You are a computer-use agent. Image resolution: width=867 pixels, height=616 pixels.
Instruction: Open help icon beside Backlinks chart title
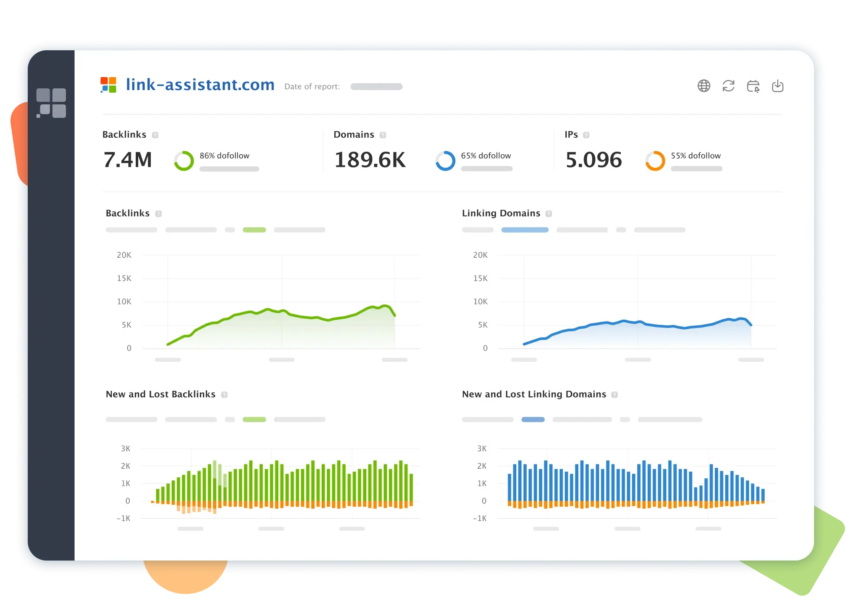click(159, 214)
